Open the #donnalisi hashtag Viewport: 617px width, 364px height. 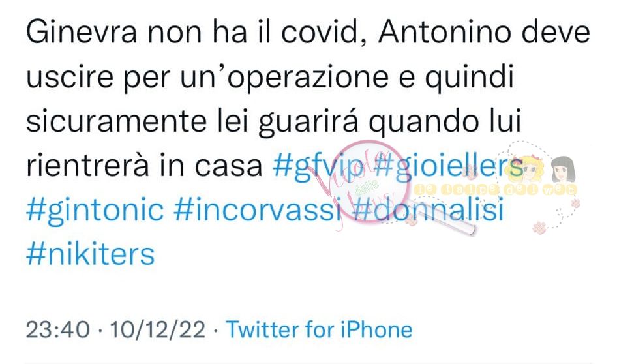point(427,210)
